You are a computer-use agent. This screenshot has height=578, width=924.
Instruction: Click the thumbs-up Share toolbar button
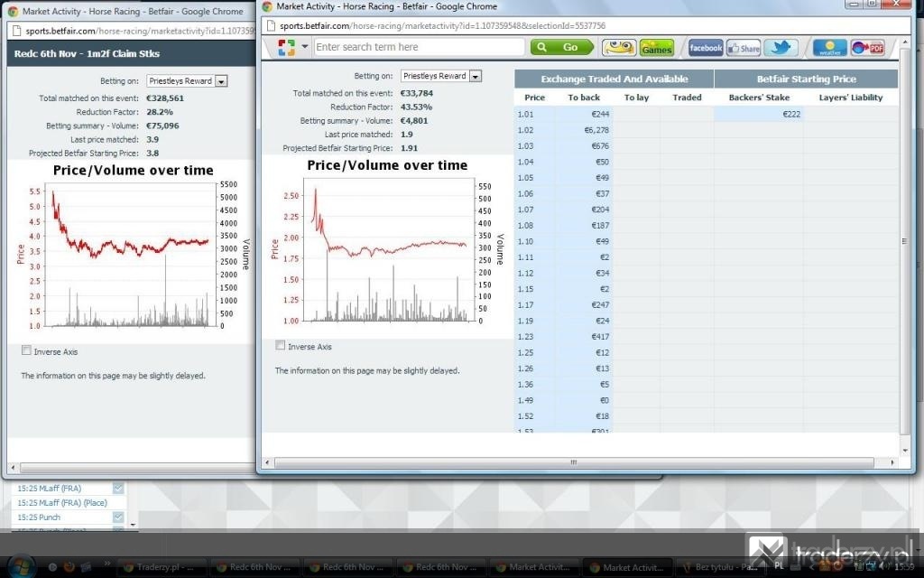(x=744, y=48)
